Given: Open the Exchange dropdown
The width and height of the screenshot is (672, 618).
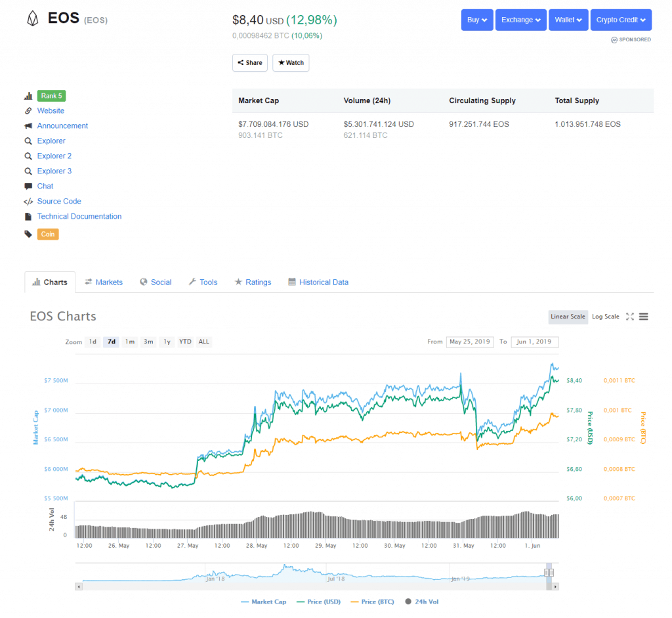Looking at the screenshot, I should click(520, 20).
